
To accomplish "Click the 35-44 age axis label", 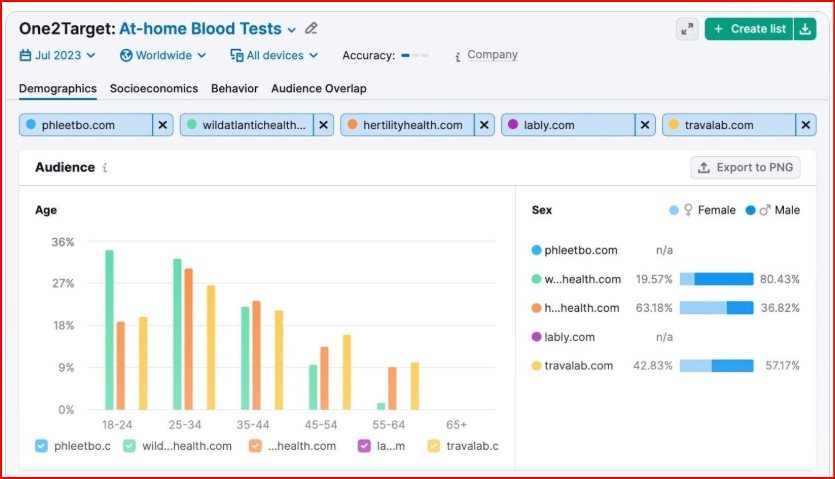I will [x=253, y=425].
